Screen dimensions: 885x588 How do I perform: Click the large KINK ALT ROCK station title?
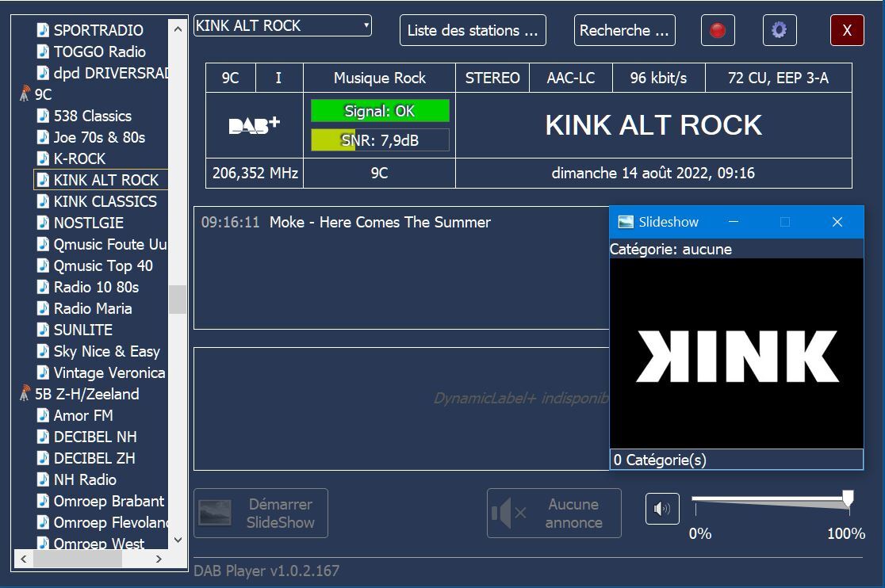click(653, 125)
